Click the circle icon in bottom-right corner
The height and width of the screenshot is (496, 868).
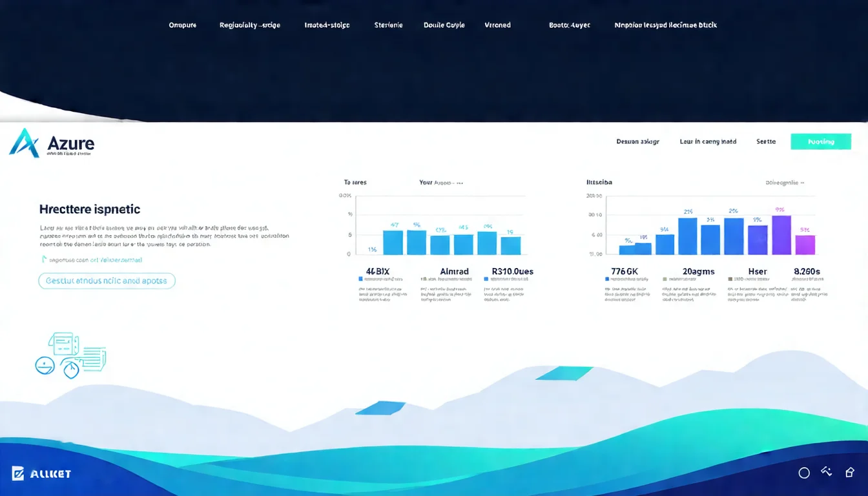(x=804, y=473)
